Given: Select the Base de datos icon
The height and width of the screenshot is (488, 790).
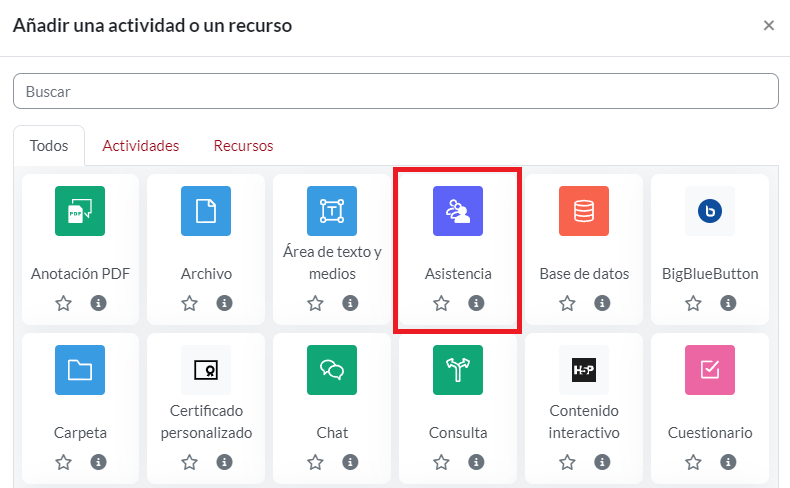Looking at the screenshot, I should pyautogui.click(x=584, y=211).
